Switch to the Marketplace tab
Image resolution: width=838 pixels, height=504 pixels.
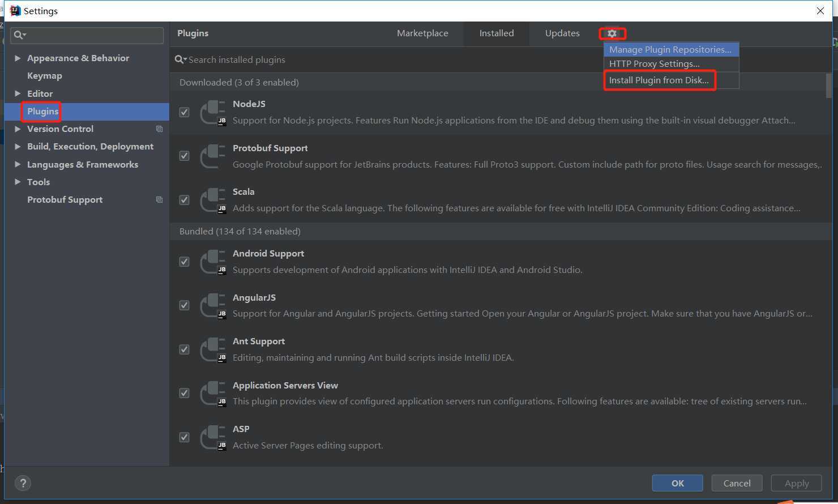(x=422, y=33)
